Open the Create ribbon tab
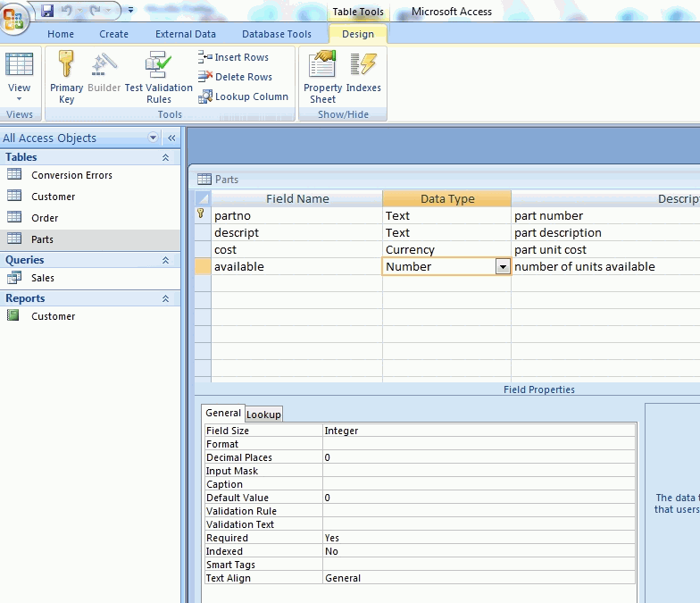 click(x=113, y=34)
